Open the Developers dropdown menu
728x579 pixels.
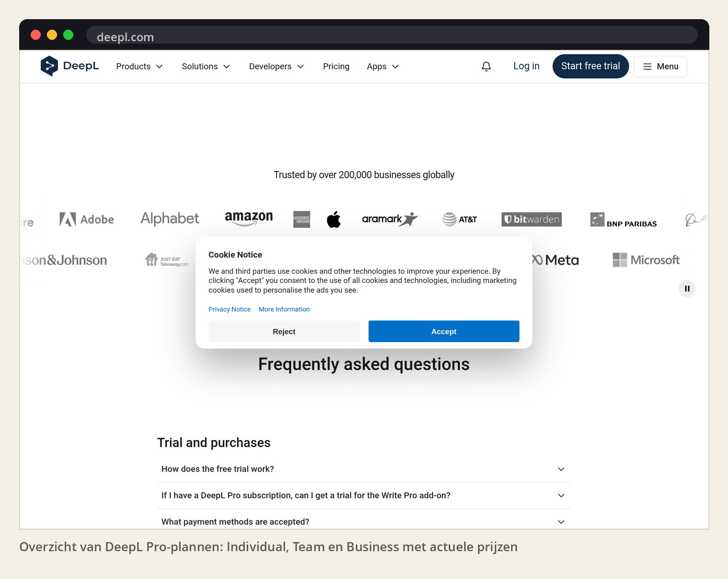[276, 66]
